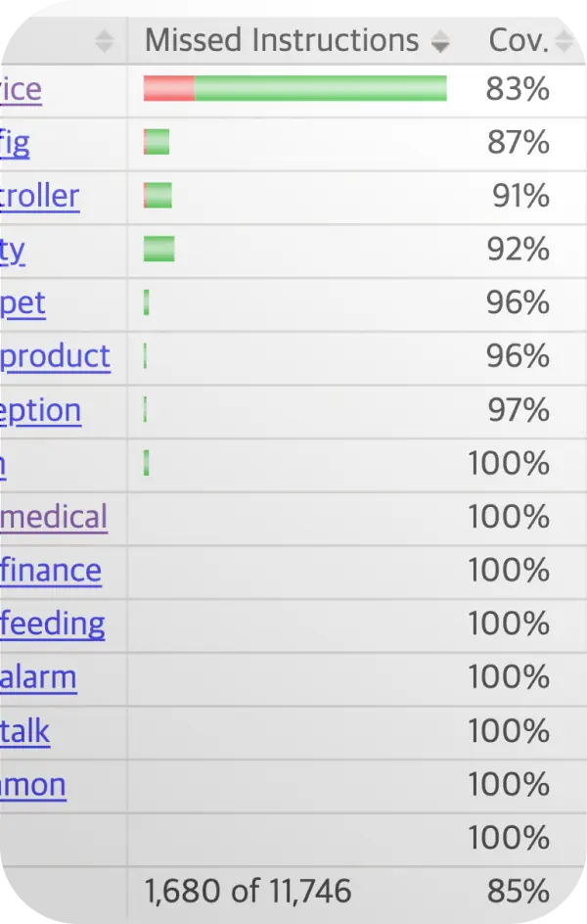587x924 pixels.
Task: Sort by the Cov. column arrow
Action: click(564, 41)
